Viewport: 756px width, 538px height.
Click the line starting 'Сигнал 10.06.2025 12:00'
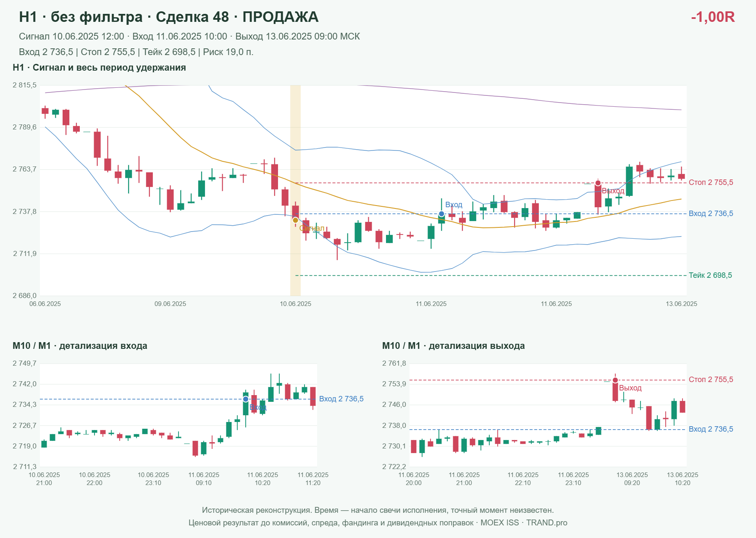[189, 37]
